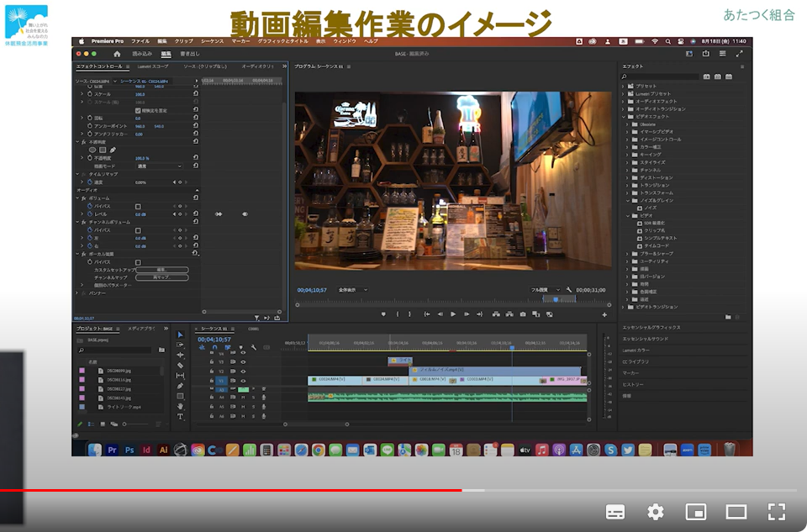The image size is (807, 532).
Task: Open Photoshop from the dock
Action: tap(129, 450)
